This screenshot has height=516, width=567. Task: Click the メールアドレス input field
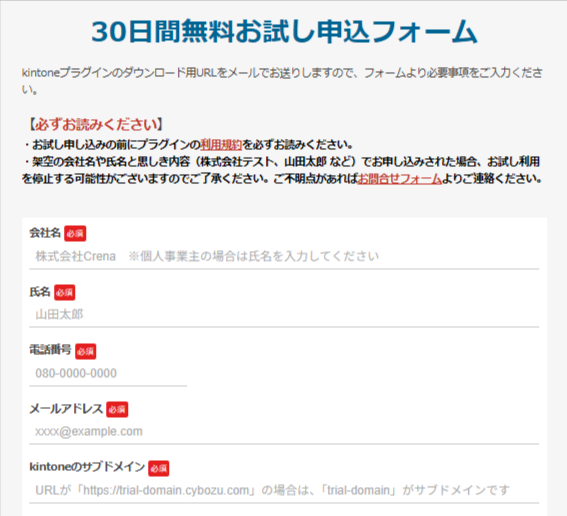284,432
